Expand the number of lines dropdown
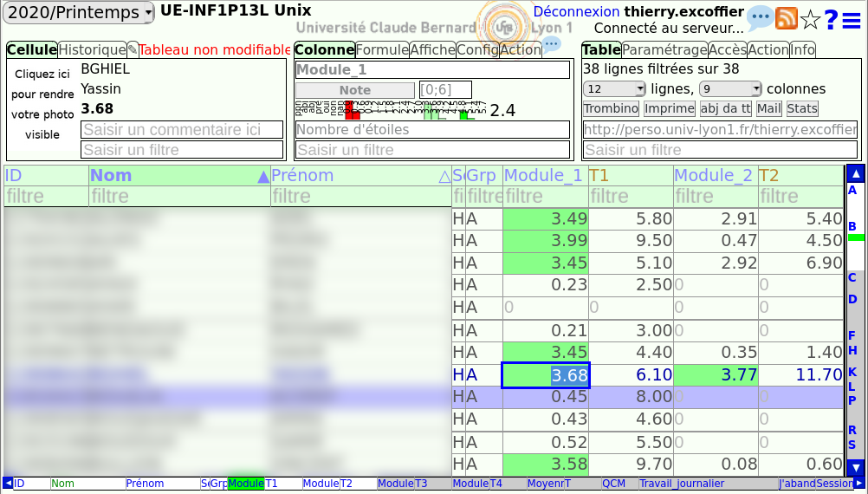 [615, 88]
